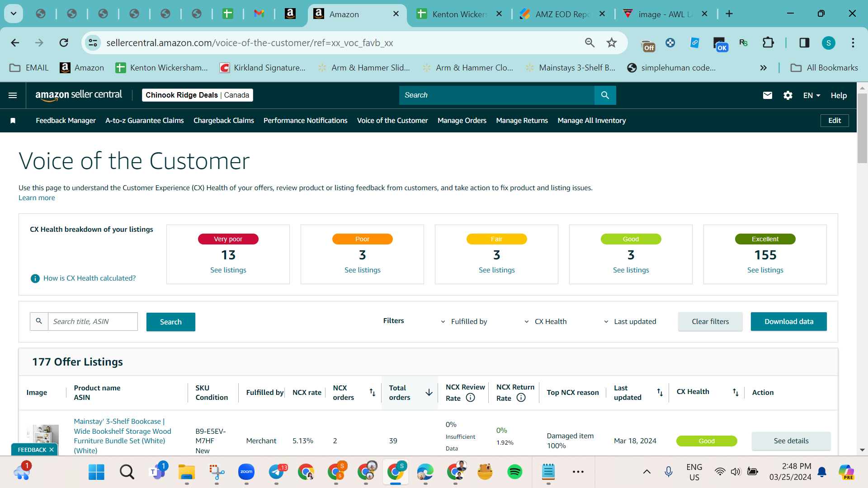Click Download data button
This screenshot has height=488, width=868.
[789, 322]
